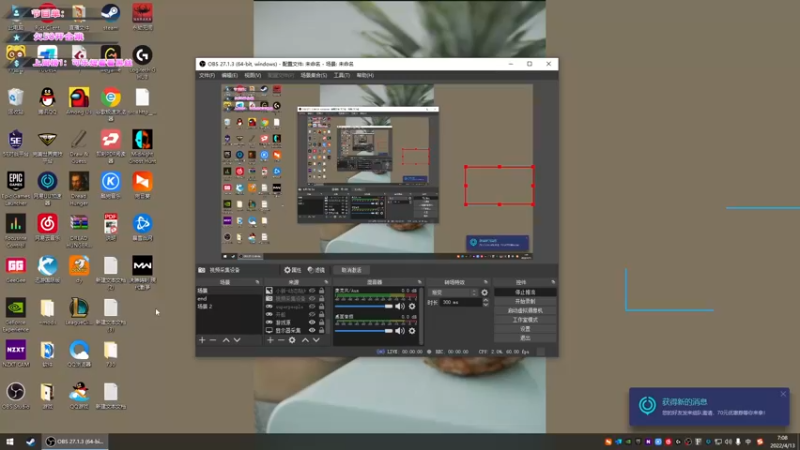800x450 pixels.
Task: Toggle 工作室模式 studio mode
Action: (525, 319)
